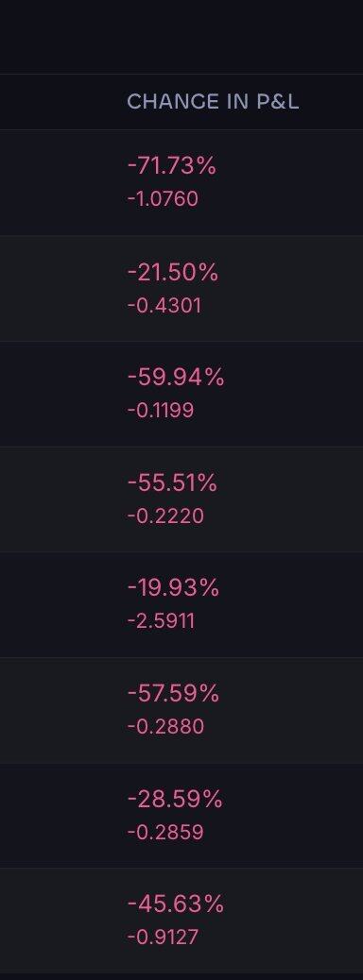Select the -57.59% change entry
Image resolution: width=363 pixels, height=980 pixels.
tap(173, 694)
